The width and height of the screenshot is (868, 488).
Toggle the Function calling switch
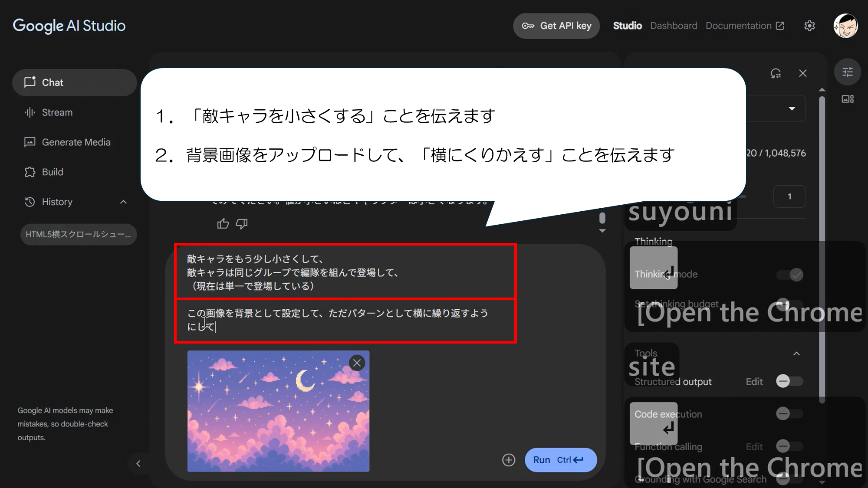click(x=790, y=446)
